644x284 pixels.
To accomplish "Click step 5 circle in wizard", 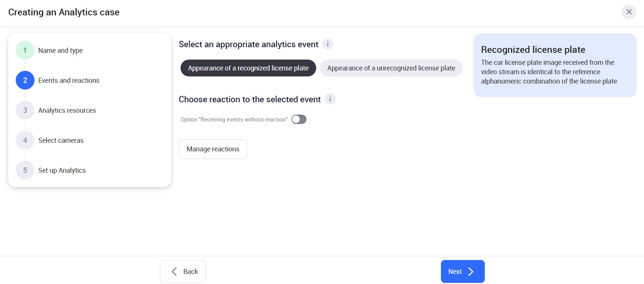I will pos(25,170).
